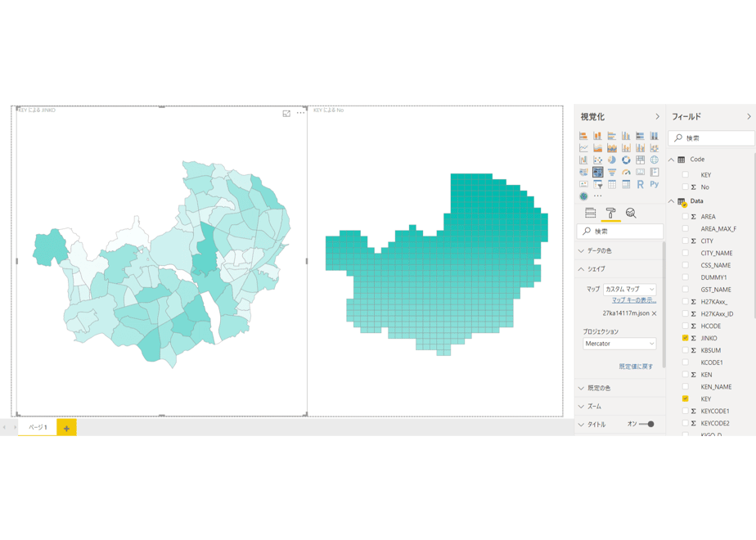Switch to the Fields well icon

pos(590,213)
